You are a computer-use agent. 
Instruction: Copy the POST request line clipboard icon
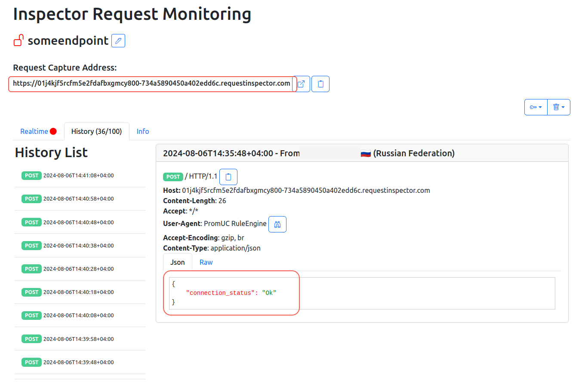[228, 177]
